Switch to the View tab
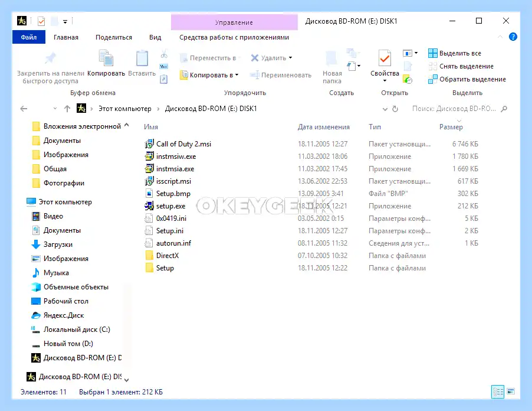532x411 pixels. tap(155, 37)
